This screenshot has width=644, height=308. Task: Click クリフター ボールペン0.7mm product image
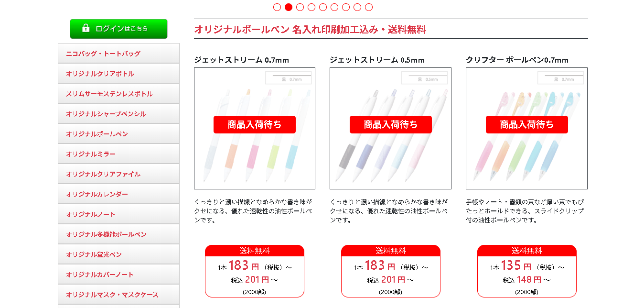[526, 128]
